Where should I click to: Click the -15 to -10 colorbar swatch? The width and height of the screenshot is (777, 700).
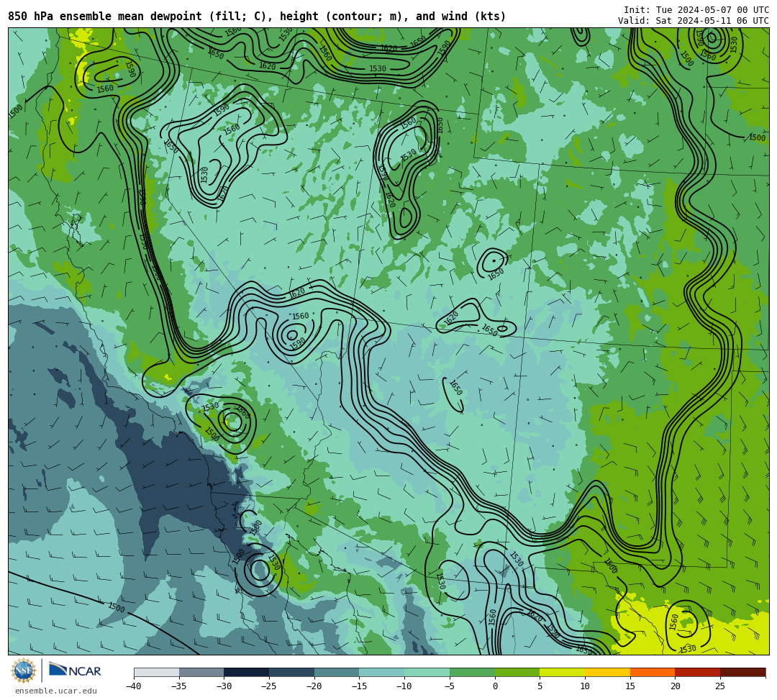pos(382,672)
